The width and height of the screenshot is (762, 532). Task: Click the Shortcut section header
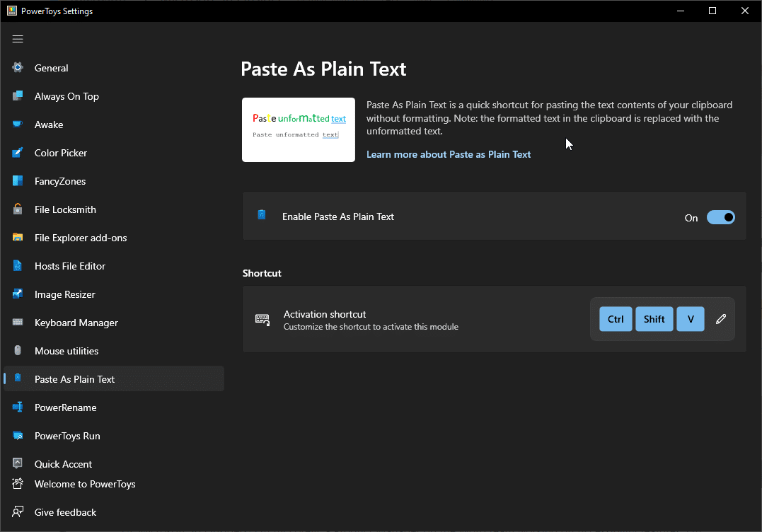[262, 273]
